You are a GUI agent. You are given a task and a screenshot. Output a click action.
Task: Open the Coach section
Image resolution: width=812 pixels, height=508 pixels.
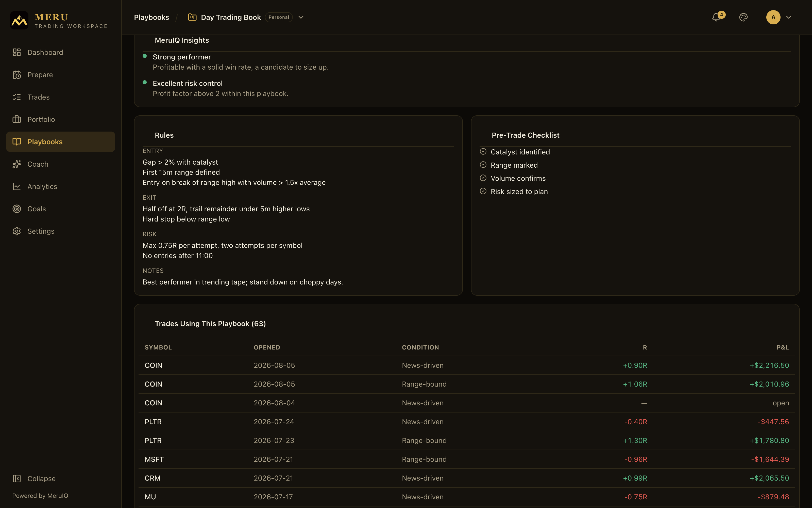point(61,164)
